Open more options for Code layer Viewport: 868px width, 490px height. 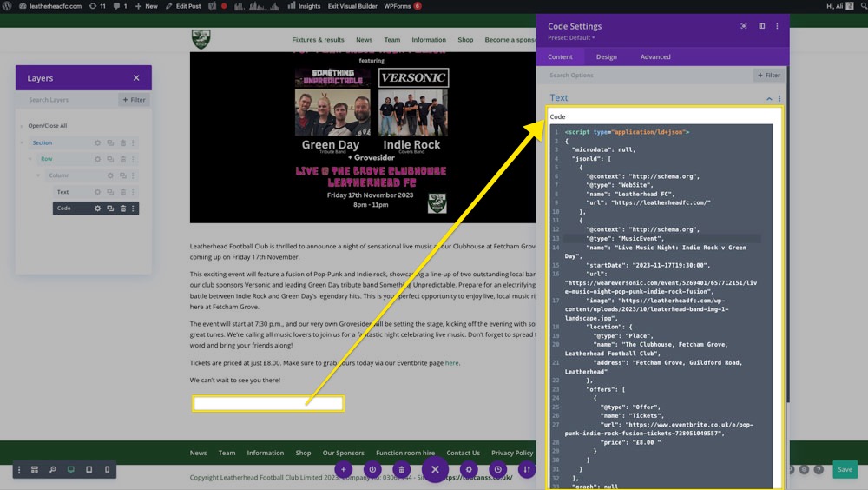pos(133,209)
